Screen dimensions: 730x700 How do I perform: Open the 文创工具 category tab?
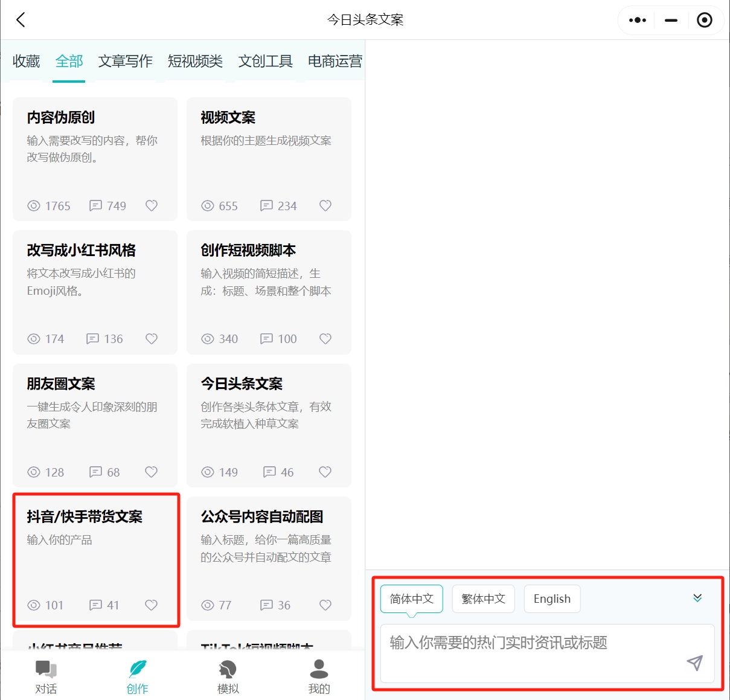pyautogui.click(x=265, y=61)
